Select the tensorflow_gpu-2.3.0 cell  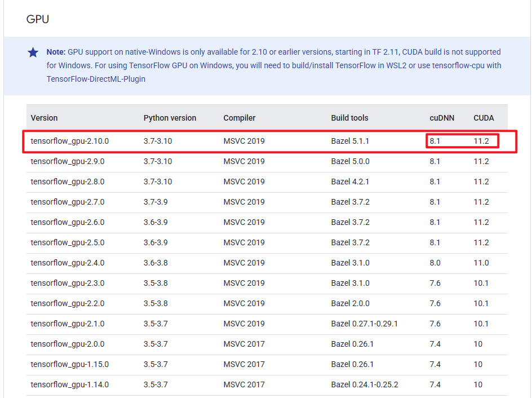coord(67,284)
